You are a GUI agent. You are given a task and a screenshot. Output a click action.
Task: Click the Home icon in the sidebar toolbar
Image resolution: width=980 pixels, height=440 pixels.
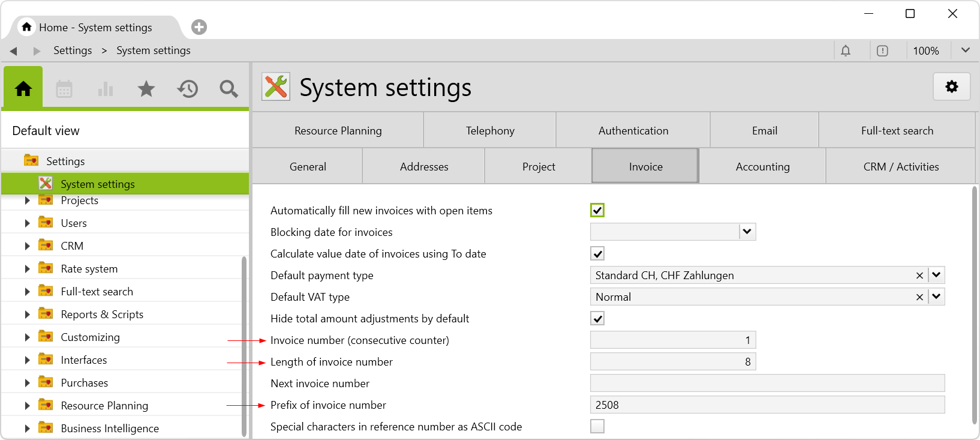[x=23, y=89]
